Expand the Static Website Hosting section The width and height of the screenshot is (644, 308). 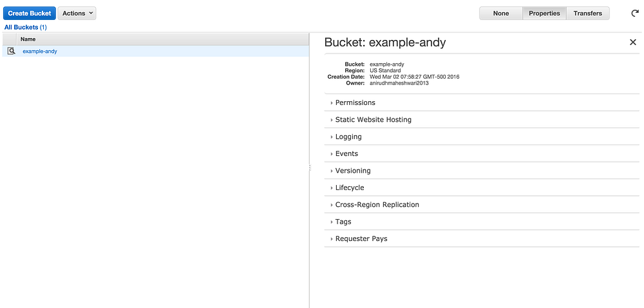point(482,119)
